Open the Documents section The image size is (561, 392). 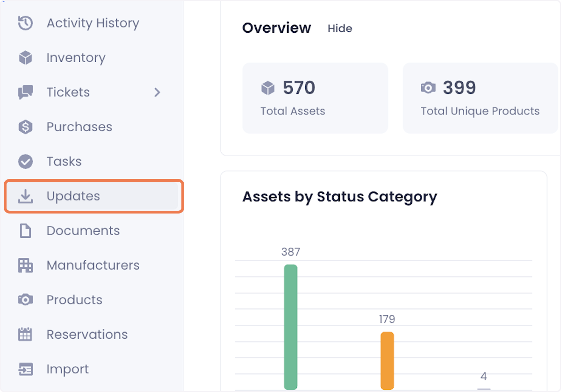(x=83, y=231)
